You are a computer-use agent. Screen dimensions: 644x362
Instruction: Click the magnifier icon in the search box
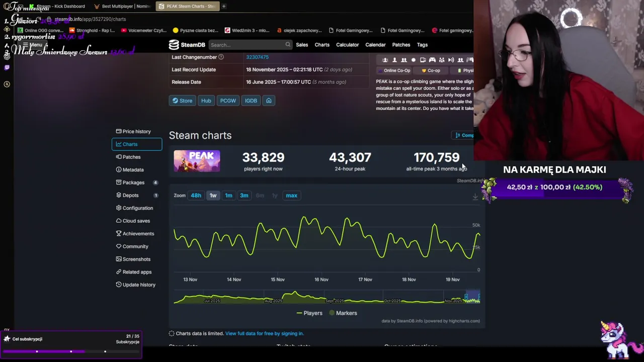tap(288, 45)
